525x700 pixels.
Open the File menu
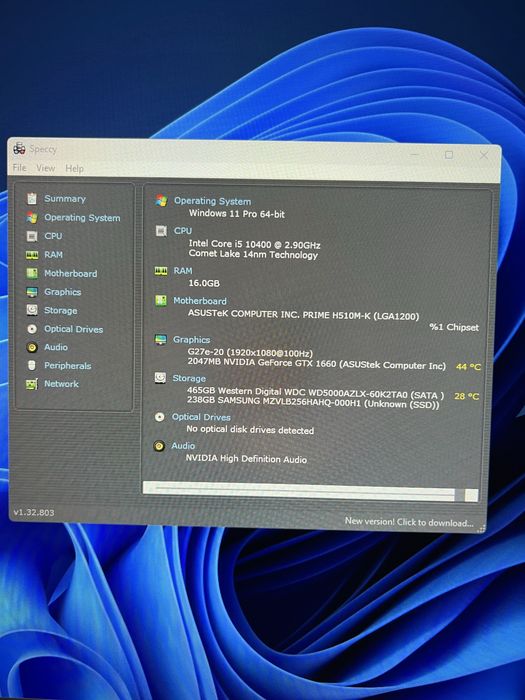pos(20,167)
